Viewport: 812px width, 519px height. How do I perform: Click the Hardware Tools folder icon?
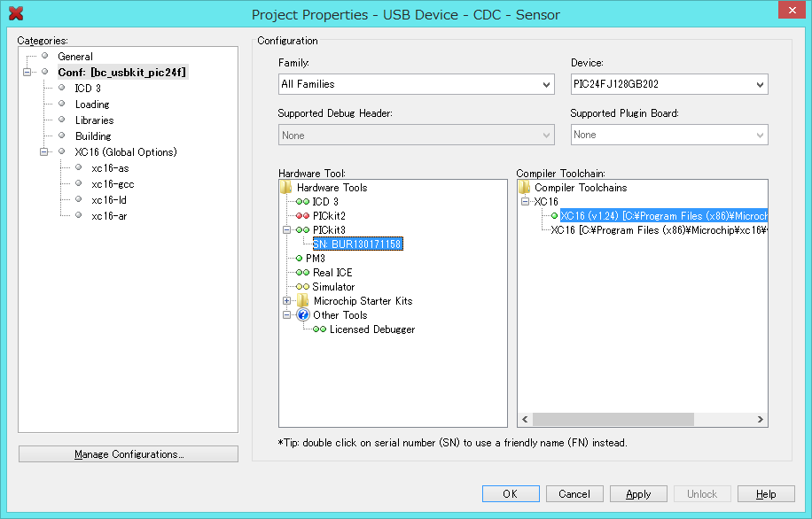(x=286, y=188)
